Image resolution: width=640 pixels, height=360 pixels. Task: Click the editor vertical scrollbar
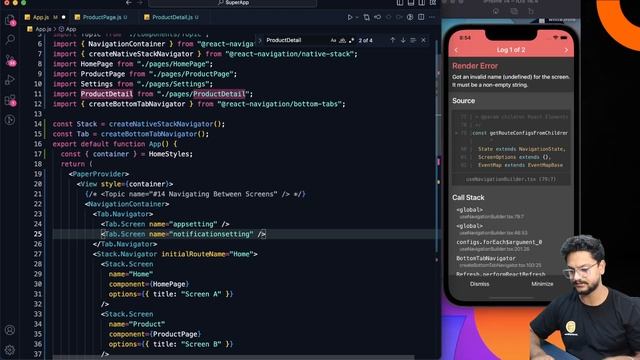438,147
